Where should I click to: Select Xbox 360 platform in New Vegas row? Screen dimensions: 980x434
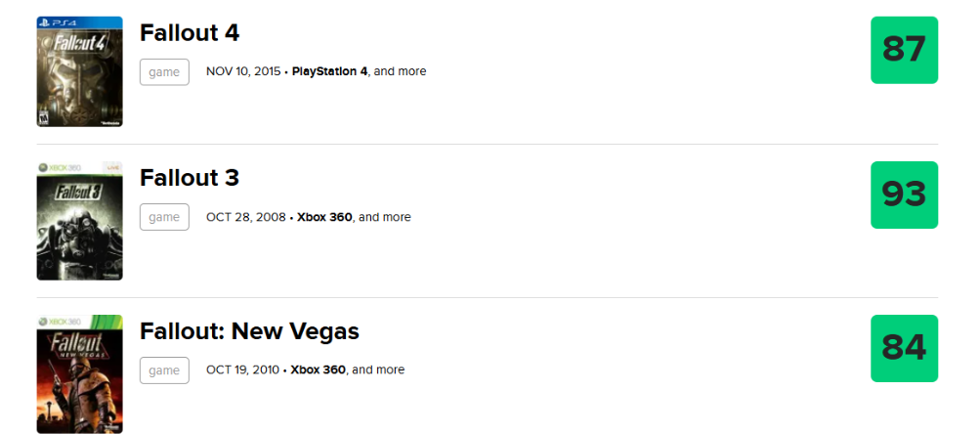319,370
